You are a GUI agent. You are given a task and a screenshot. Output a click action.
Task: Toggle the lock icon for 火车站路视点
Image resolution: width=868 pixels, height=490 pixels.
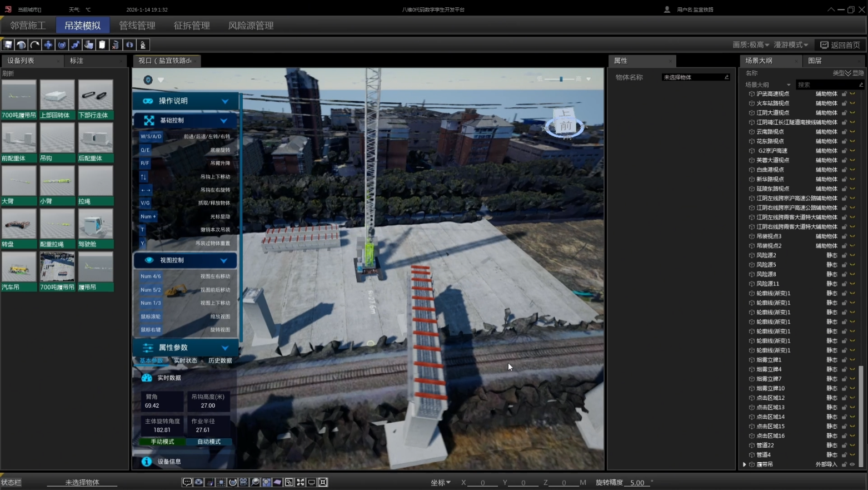pos(844,103)
